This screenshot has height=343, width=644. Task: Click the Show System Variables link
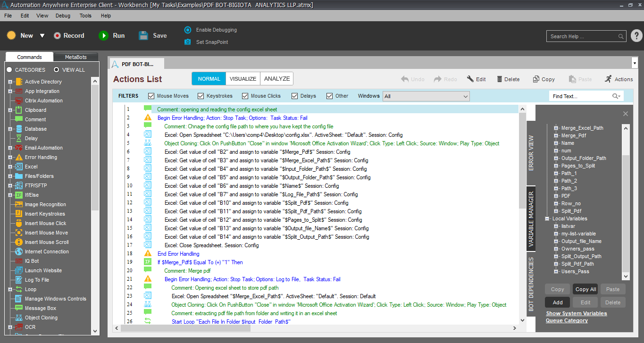pyautogui.click(x=576, y=313)
